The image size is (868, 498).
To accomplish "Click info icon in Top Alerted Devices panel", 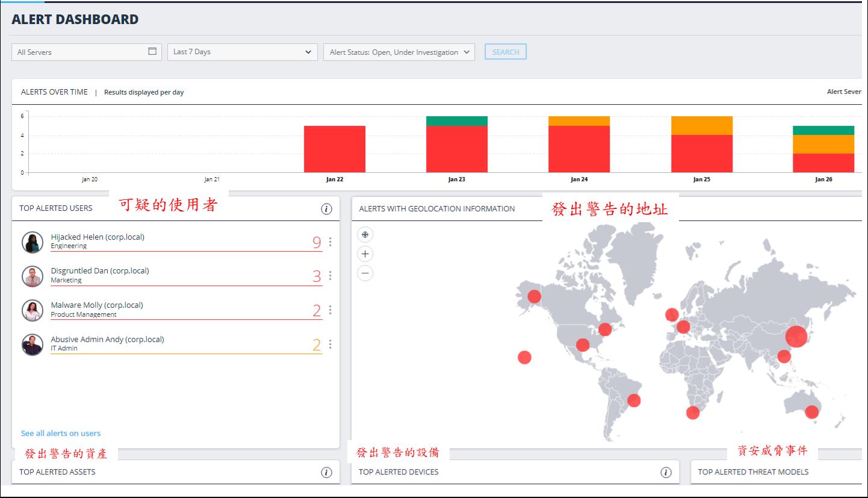I will coord(666,472).
